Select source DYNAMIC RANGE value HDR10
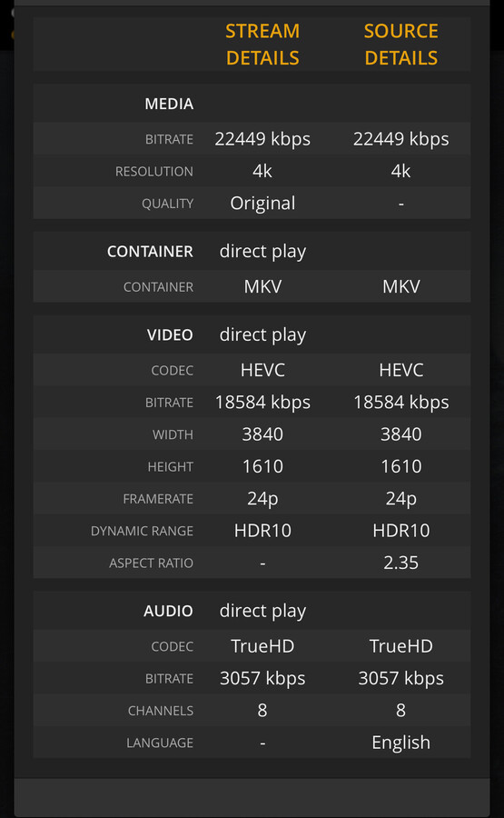This screenshot has height=818, width=504. click(x=400, y=531)
